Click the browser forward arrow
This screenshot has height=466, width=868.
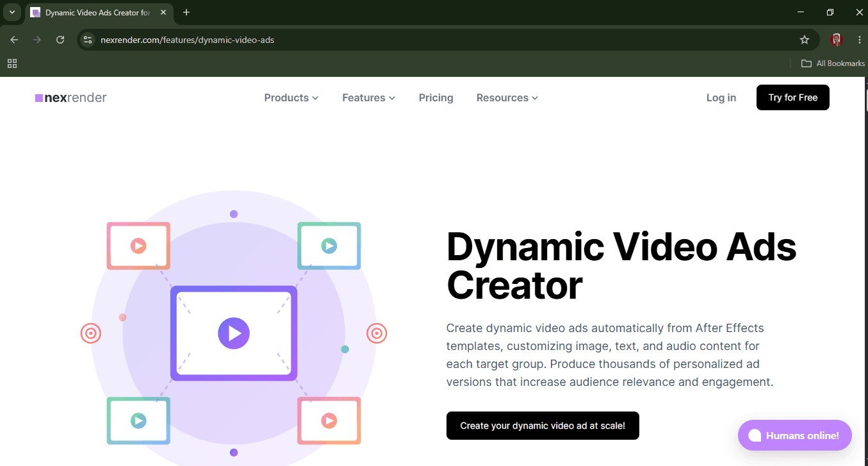(x=37, y=40)
